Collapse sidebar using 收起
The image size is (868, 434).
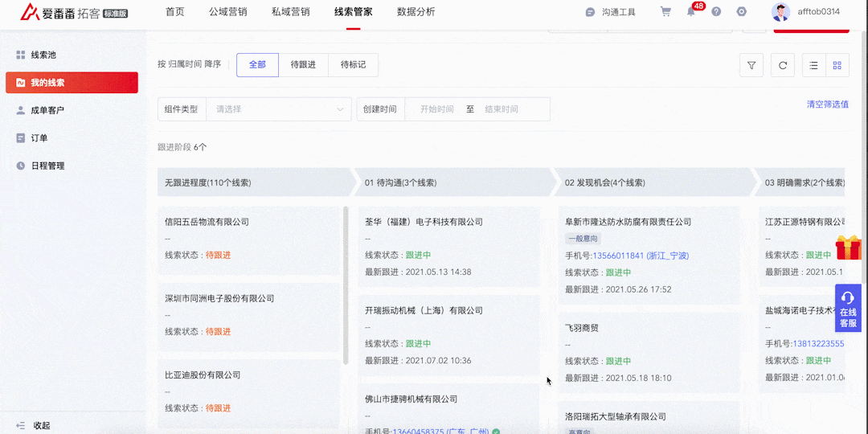click(33, 425)
